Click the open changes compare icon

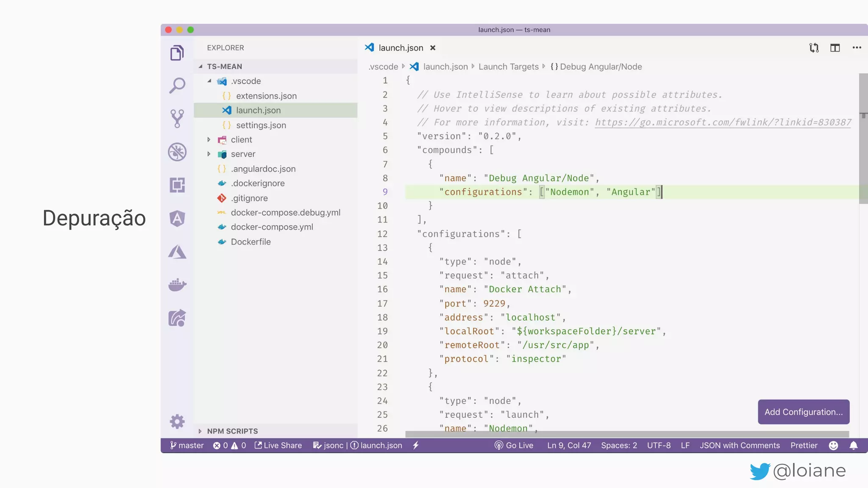point(814,48)
